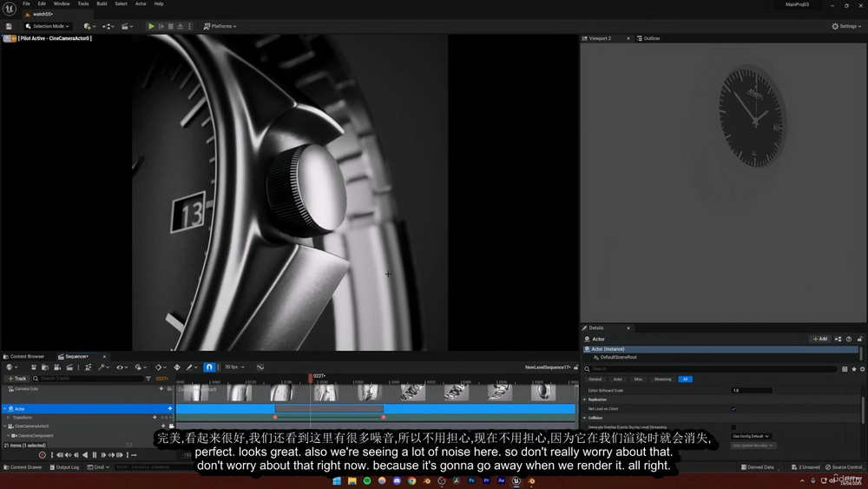The image size is (868, 489).
Task: Check Generate Overlap Events During Level Streaming
Action: [x=733, y=427]
